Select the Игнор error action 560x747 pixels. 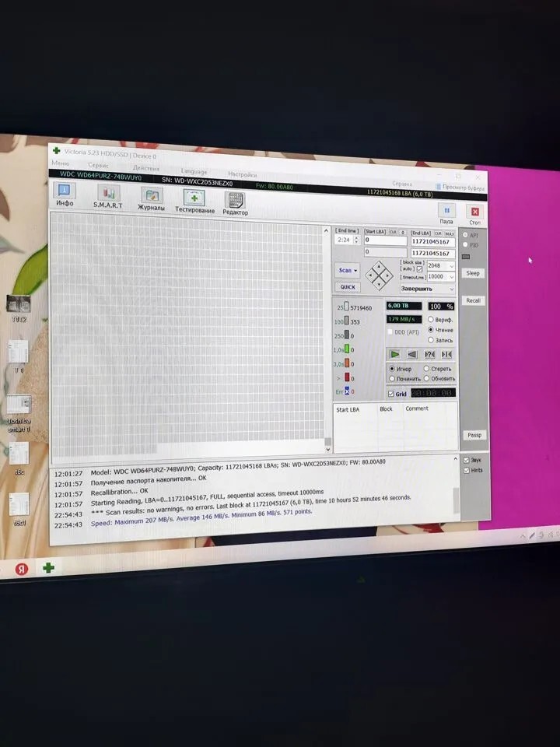click(x=392, y=368)
